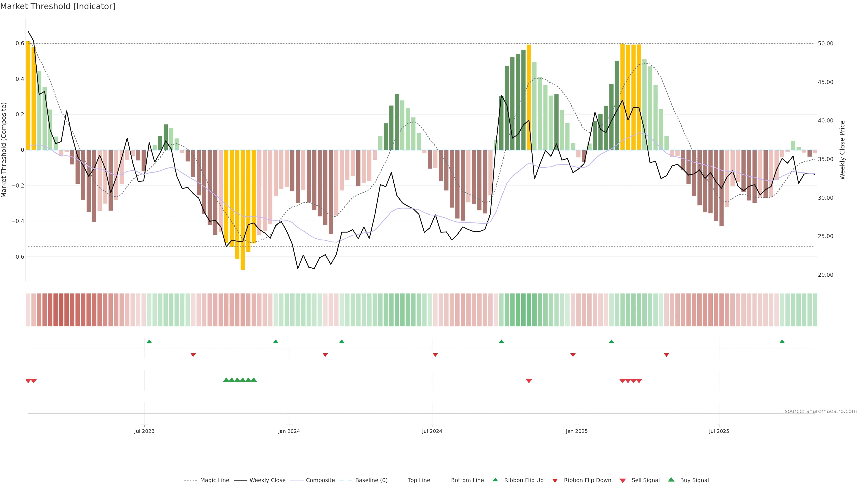
Task: Toggle the Top Line legend entry
Action: tap(419, 480)
